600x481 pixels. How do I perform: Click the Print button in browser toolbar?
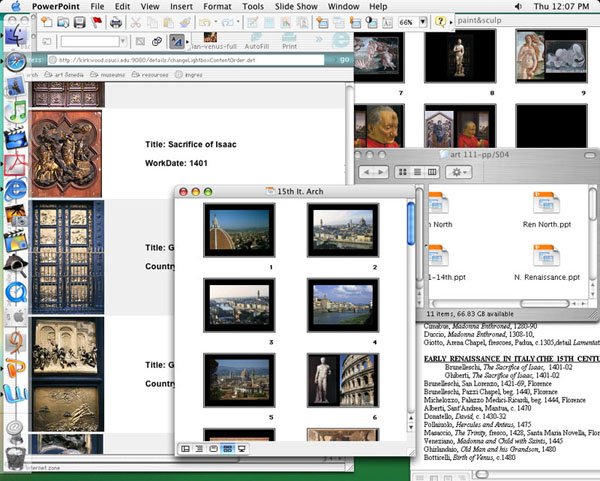[x=289, y=41]
